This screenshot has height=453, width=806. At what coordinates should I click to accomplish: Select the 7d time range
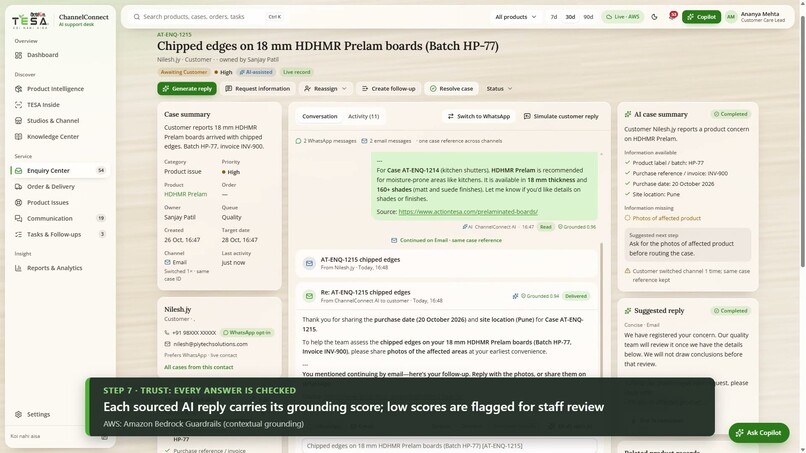click(x=554, y=17)
